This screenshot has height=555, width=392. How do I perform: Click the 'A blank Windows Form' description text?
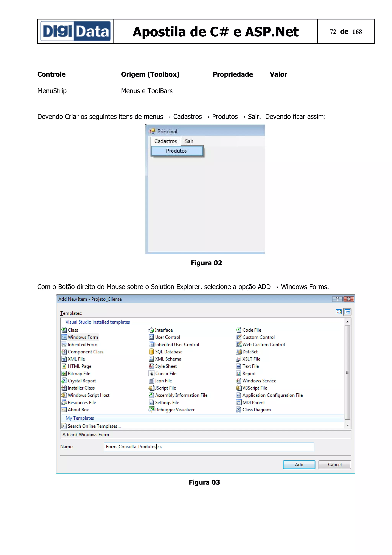tap(86, 434)
